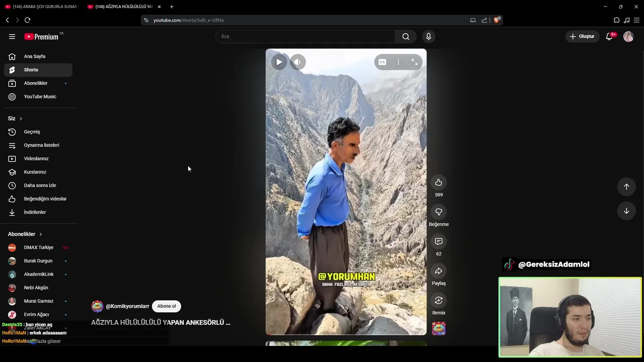Open the comments panel showing 62

[439, 241]
